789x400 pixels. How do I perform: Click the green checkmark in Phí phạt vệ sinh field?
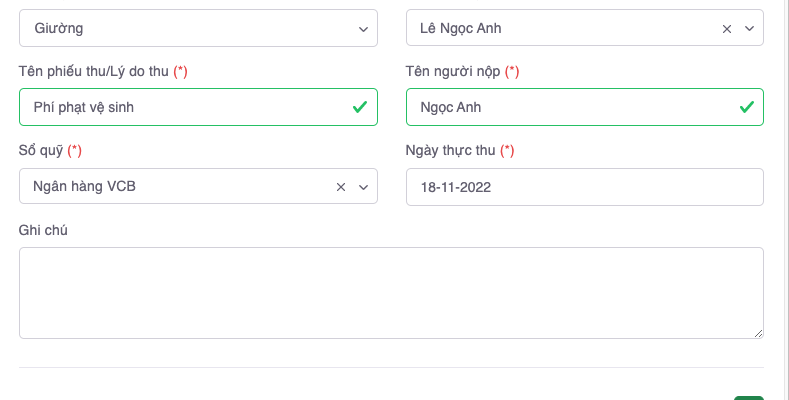coord(359,107)
